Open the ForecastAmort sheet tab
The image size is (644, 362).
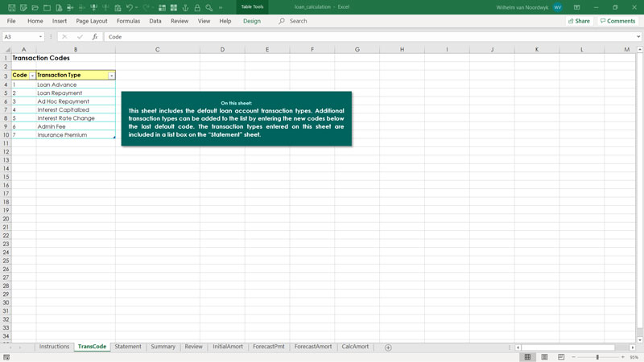[313, 347]
